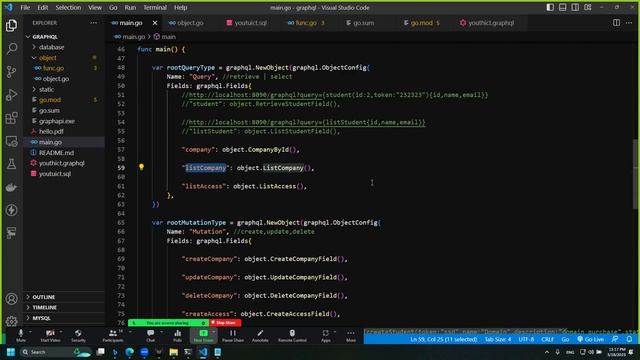Start Video in Zoom toolbar

click(x=50, y=336)
